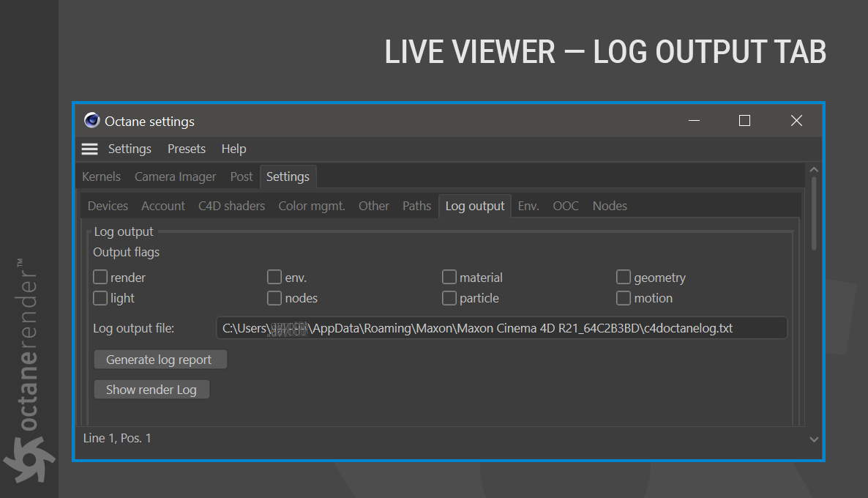Screen dimensions: 868x498
Task: Open the Devices sub-tab
Action: 108,206
